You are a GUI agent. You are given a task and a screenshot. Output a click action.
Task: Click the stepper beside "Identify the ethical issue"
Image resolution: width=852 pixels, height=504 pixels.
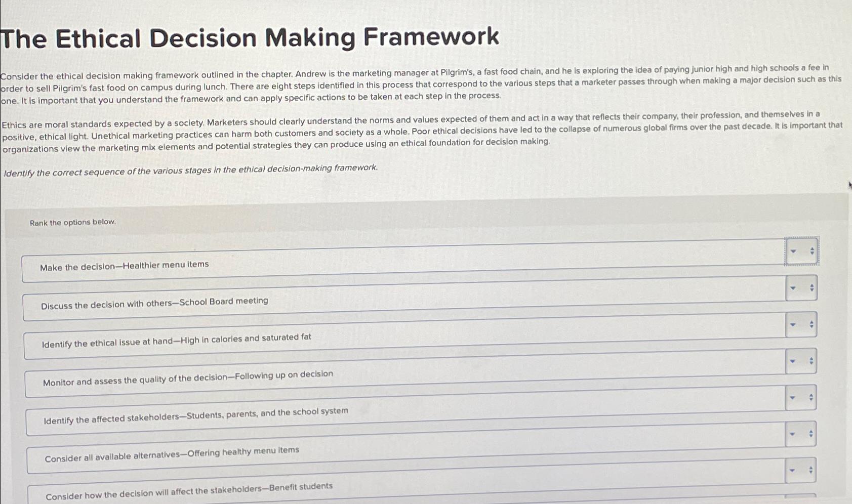coord(812,324)
